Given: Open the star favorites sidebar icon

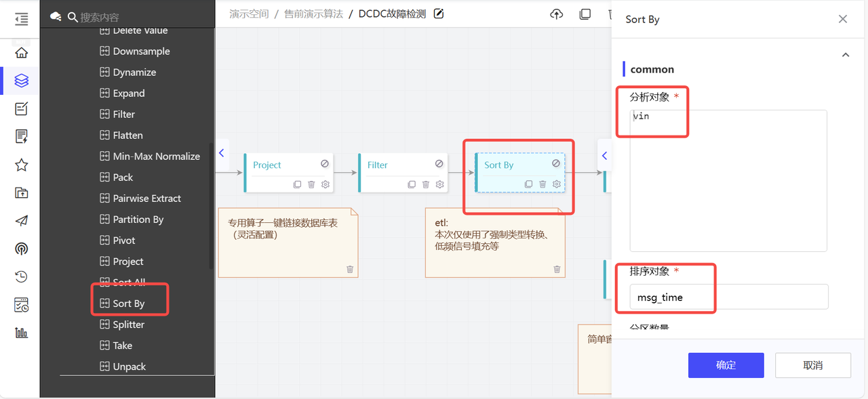Looking at the screenshot, I should coord(22,165).
